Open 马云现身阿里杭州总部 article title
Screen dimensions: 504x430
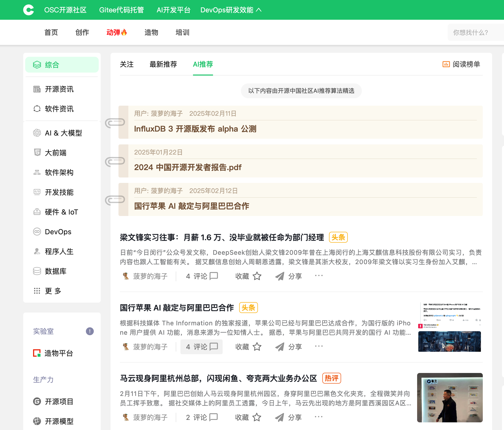pyautogui.click(x=218, y=378)
